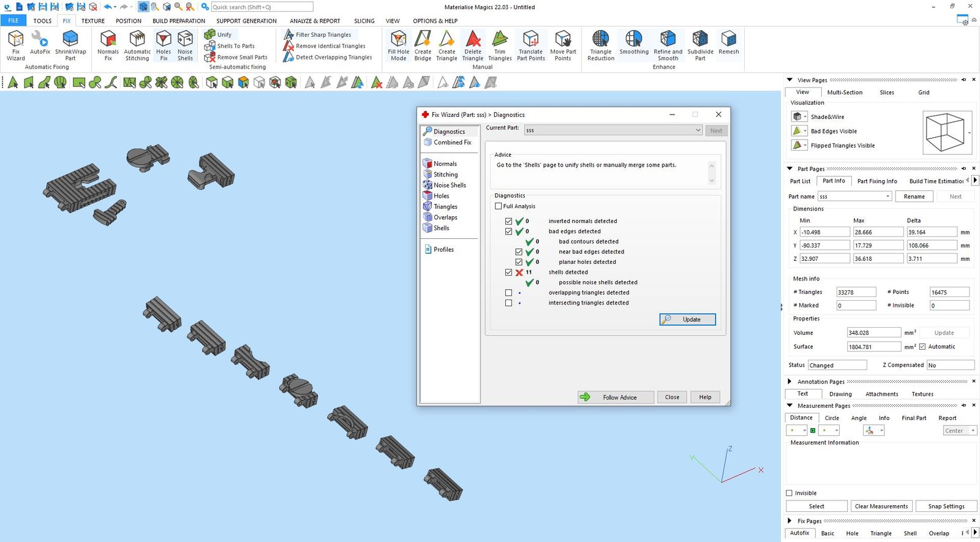Collapse the View Pages panel

tap(790, 80)
